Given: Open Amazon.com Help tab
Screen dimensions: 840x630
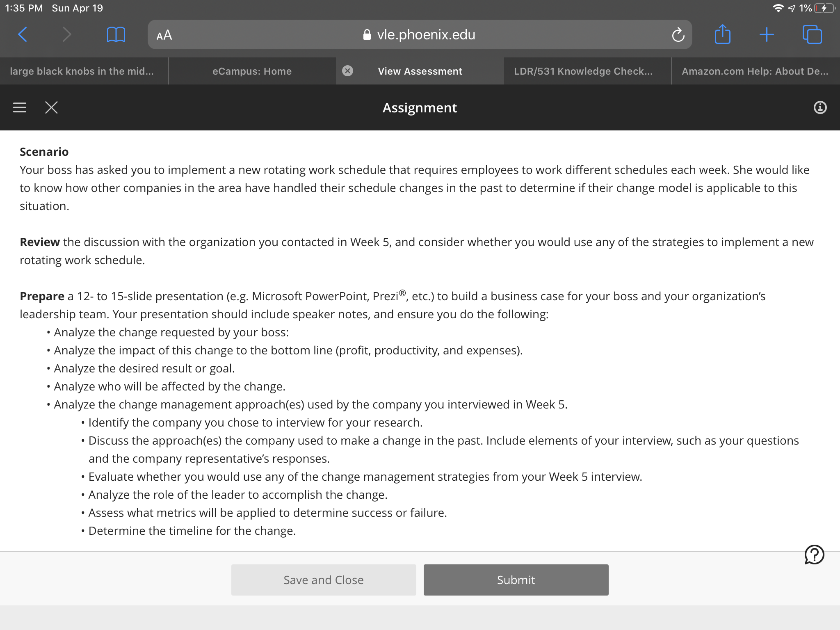Looking at the screenshot, I should pos(755,71).
